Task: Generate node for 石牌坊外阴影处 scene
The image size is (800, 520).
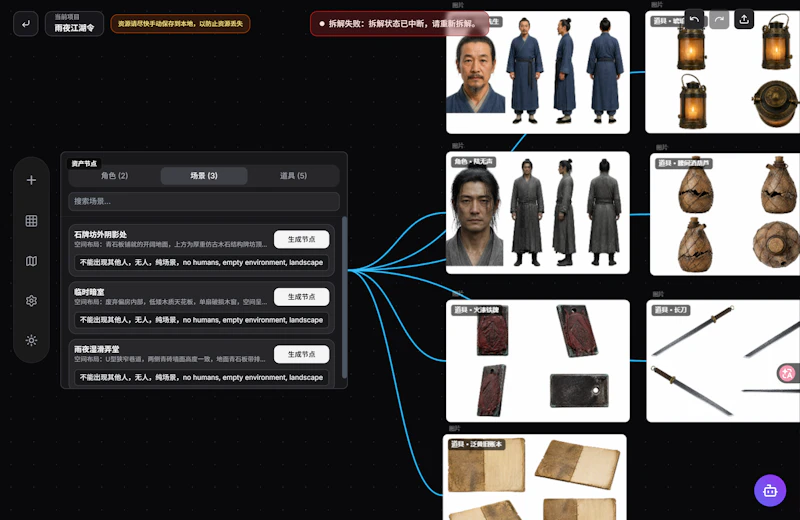Action: (x=302, y=239)
